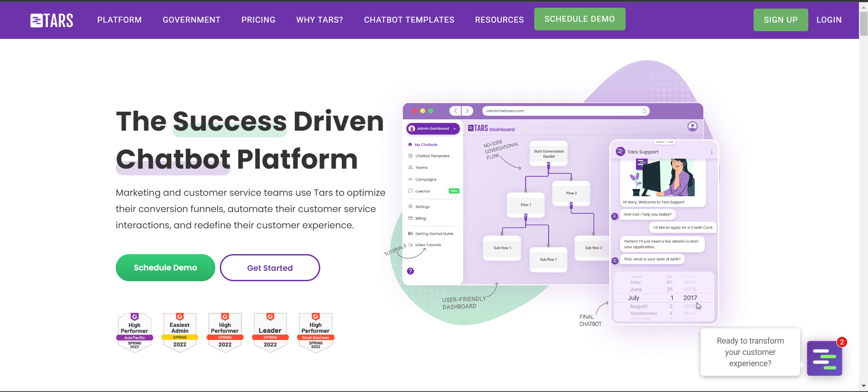The width and height of the screenshot is (868, 392).
Task: Open the Tars chatbot widget icon
Action: tap(824, 359)
